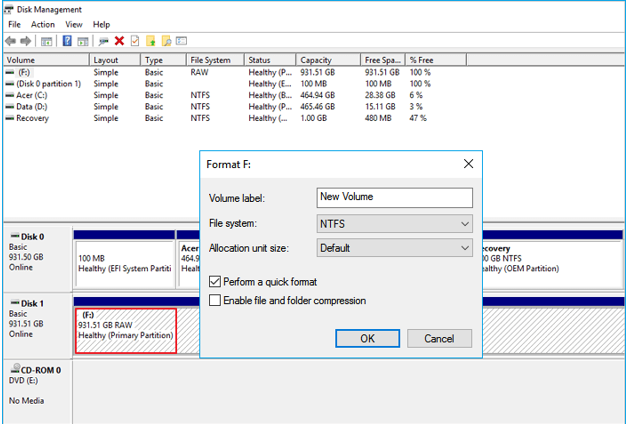Select the F: 931.51 GB RAW partition block
Viewport: 627px width, 424px height.
[126, 331]
